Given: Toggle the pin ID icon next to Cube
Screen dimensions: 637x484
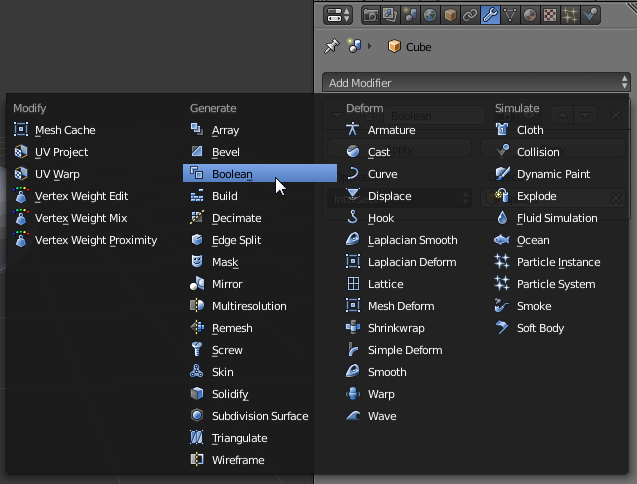Looking at the screenshot, I should click(332, 46).
